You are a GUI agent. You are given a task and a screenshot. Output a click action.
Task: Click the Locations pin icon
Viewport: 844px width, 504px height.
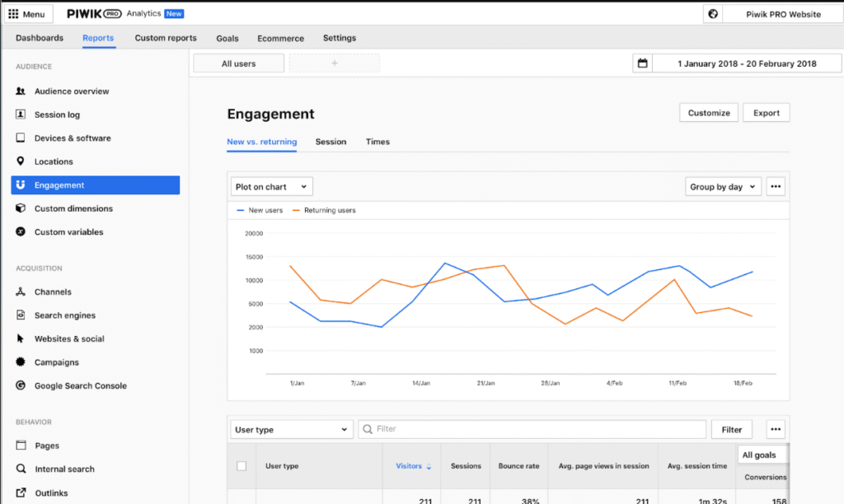(x=21, y=161)
